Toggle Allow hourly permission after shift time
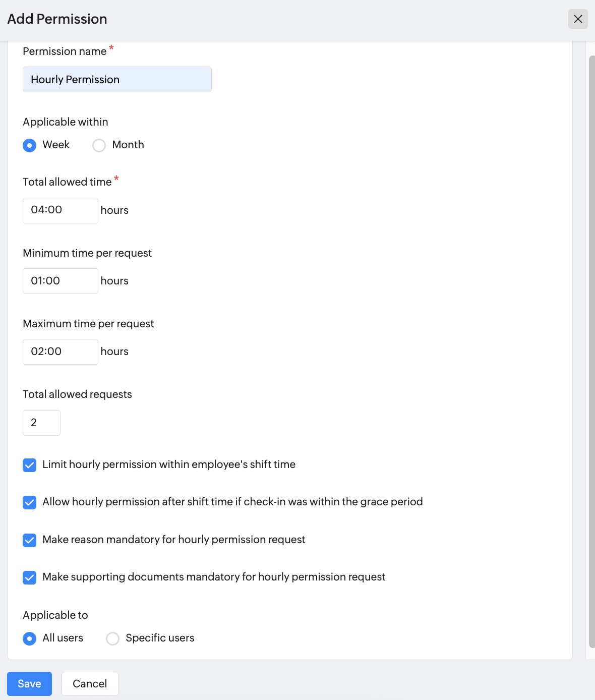The height and width of the screenshot is (700, 595). (30, 502)
